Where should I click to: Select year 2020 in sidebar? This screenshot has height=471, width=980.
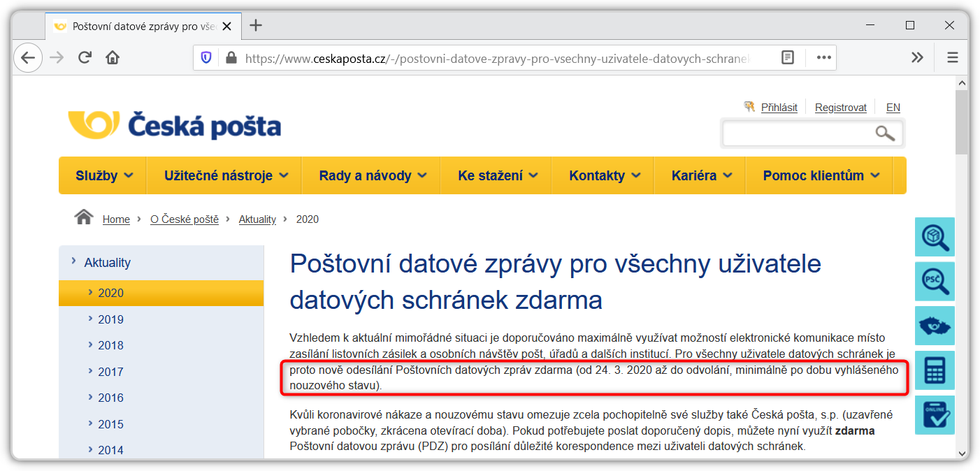[161, 293]
